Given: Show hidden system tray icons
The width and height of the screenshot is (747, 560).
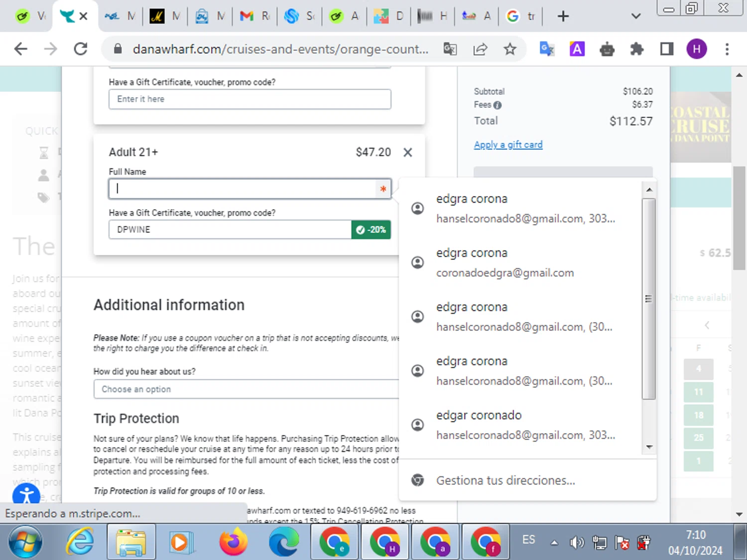Looking at the screenshot, I should click(x=554, y=543).
